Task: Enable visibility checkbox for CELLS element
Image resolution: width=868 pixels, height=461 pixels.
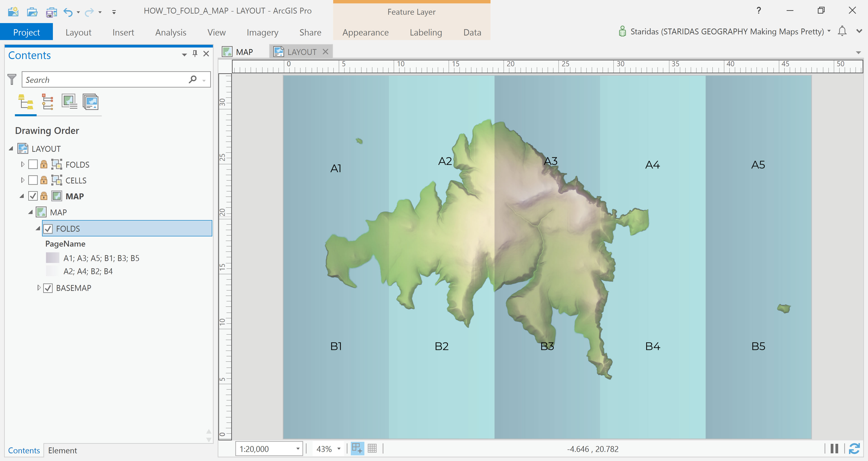Action: pos(33,180)
